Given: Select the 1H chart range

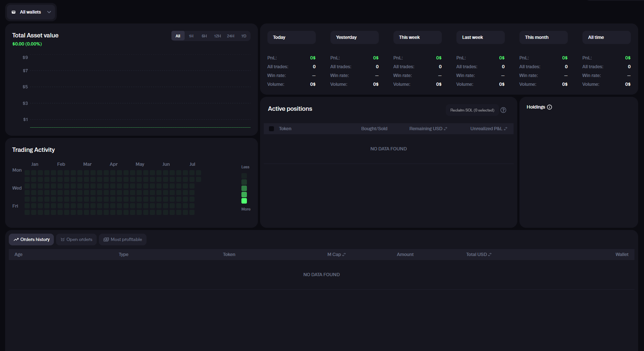Looking at the screenshot, I should tap(191, 36).
